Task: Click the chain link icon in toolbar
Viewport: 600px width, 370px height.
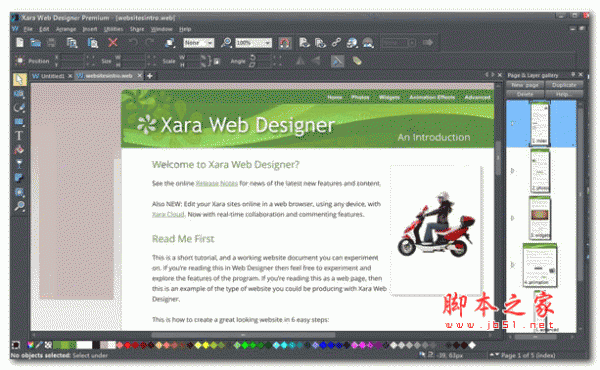Action: [336, 42]
